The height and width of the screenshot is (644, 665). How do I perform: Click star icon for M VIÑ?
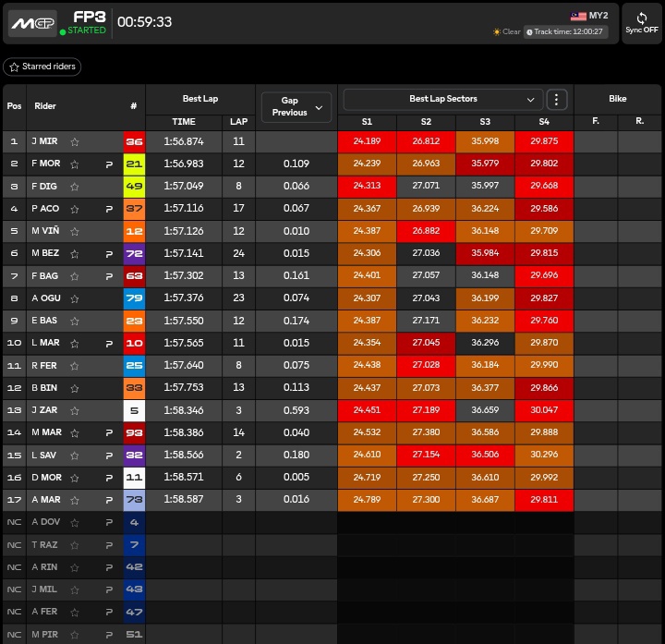pos(75,231)
